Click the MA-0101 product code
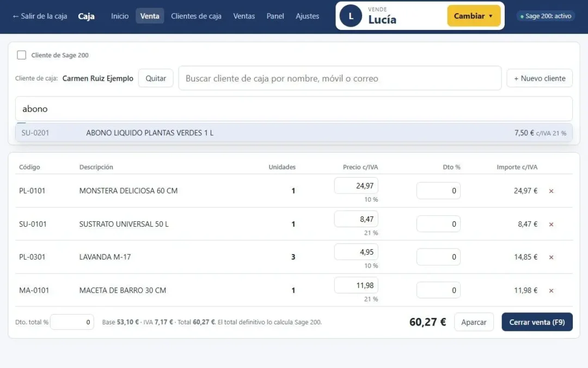This screenshot has width=588, height=368. tap(34, 290)
